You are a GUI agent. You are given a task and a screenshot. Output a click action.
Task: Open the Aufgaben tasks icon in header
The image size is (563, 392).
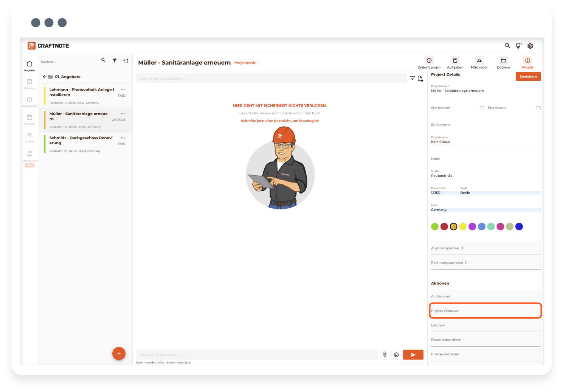(455, 61)
